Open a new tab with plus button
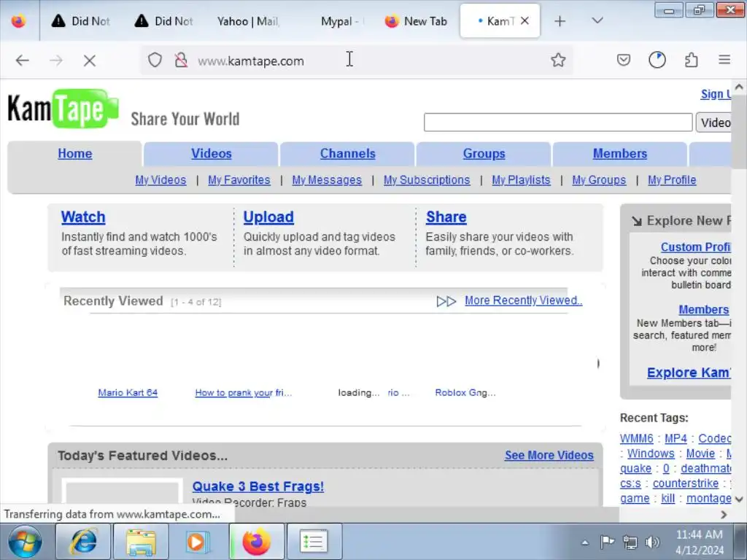Screen dimensions: 747x560 pos(560,21)
